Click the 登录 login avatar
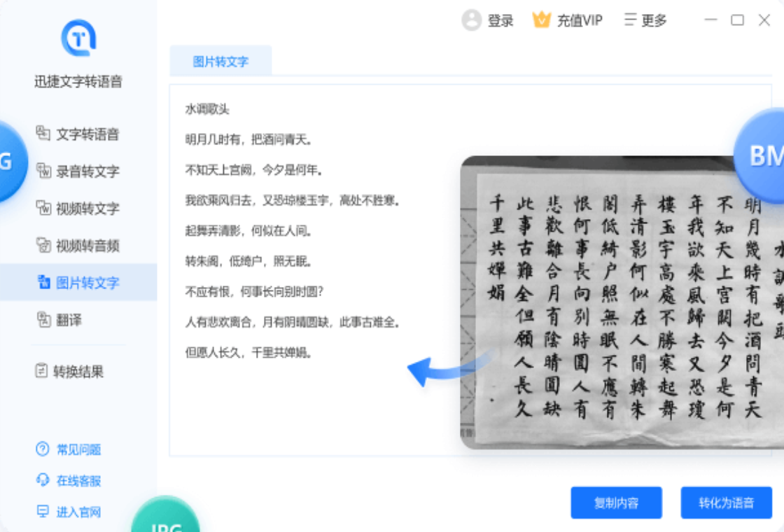 click(x=488, y=20)
